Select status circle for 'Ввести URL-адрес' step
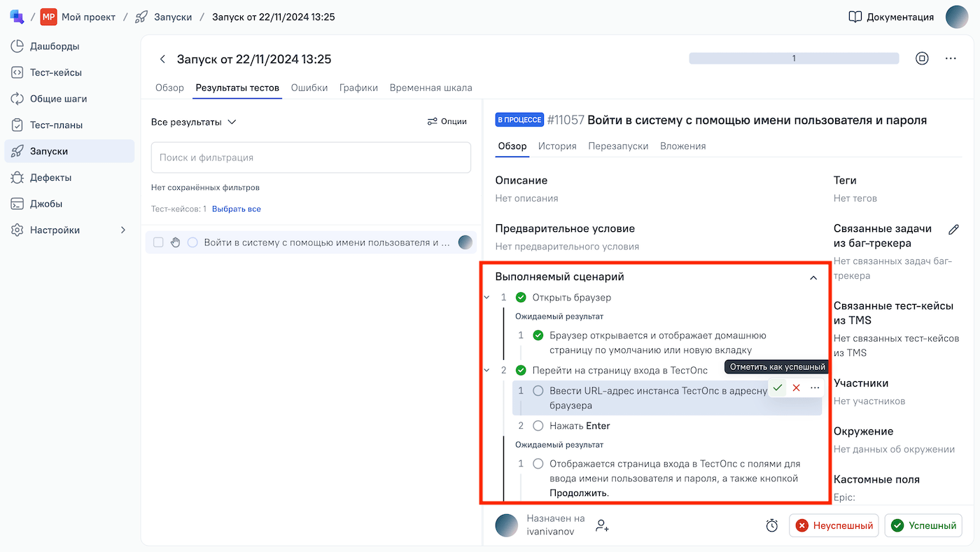This screenshot has height=552, width=980. pos(538,391)
